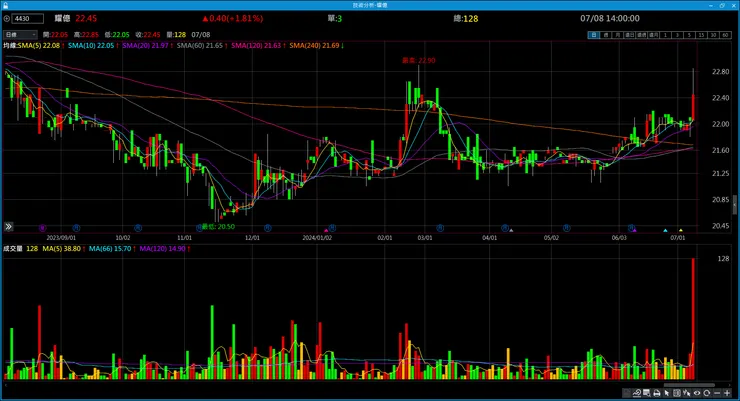Click the volume MA(66) 15.70 label
This screenshot has width=740, height=401.
111,248
